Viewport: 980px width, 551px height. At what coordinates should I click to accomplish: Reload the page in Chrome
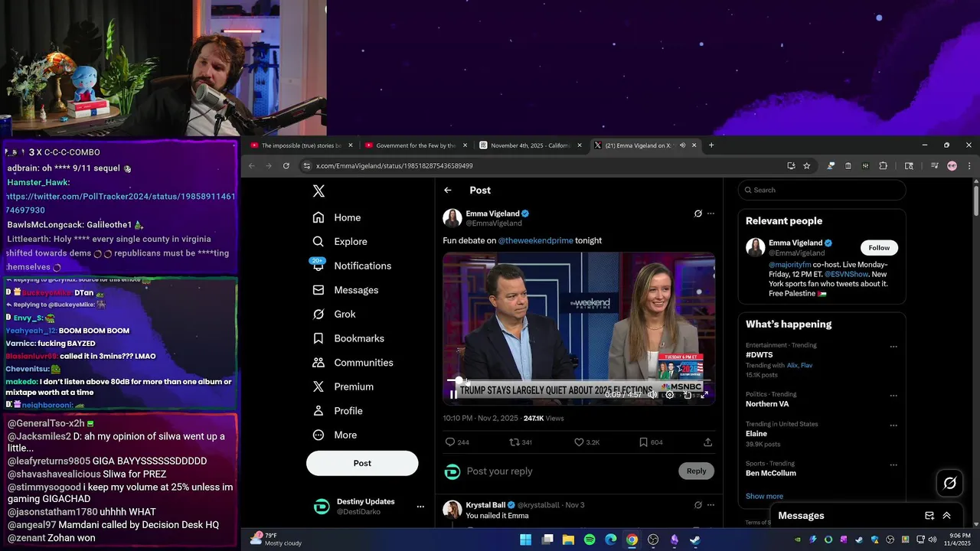point(286,166)
